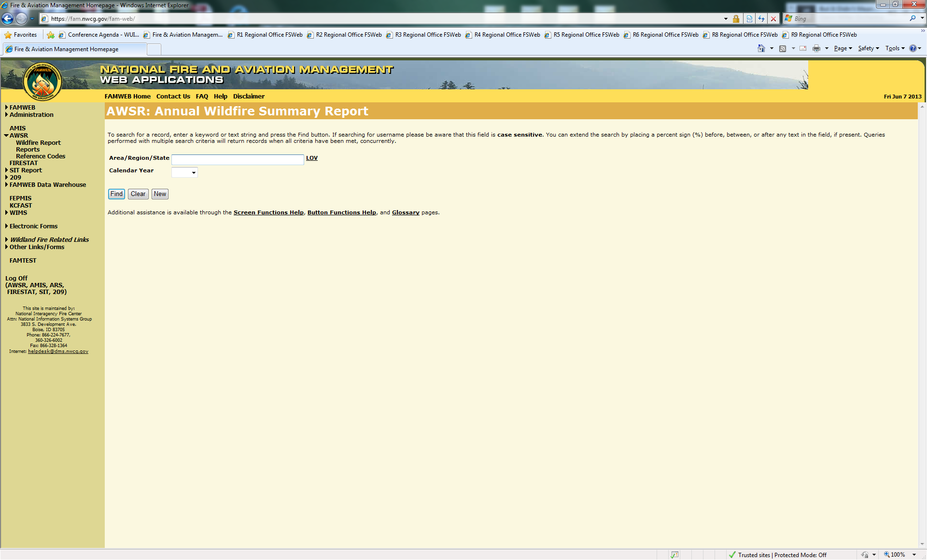Open the Home page icon in command bar

click(761, 48)
